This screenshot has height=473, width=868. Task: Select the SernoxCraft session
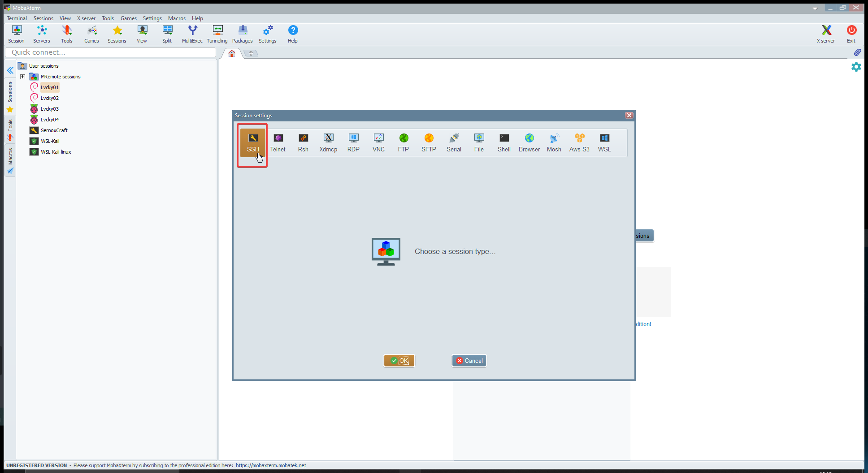click(x=54, y=130)
